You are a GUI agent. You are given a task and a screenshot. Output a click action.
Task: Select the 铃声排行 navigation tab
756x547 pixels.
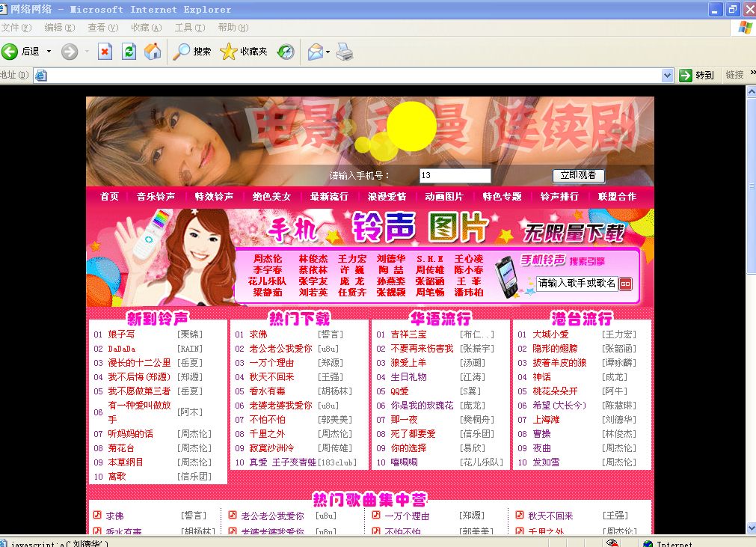tap(560, 196)
